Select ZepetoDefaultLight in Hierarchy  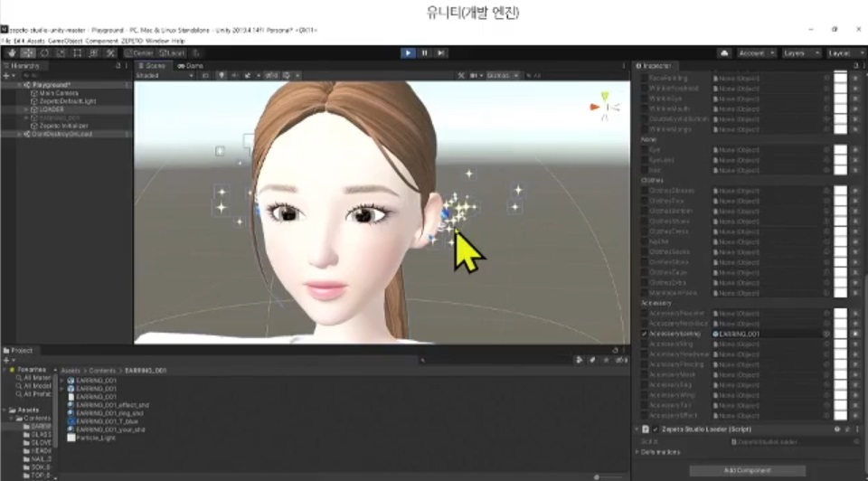[67, 101]
